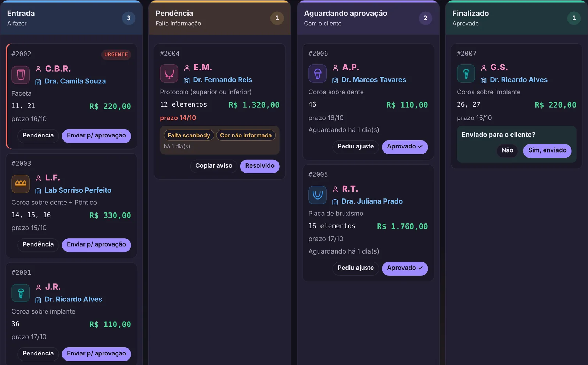Image resolution: width=588 pixels, height=365 pixels.
Task: Mark order #2004 as Resolvido
Action: 260,166
